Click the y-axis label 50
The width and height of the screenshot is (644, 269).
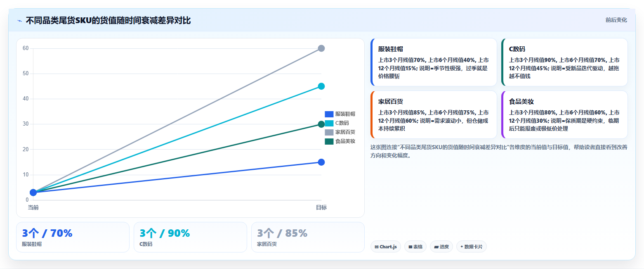coord(26,74)
